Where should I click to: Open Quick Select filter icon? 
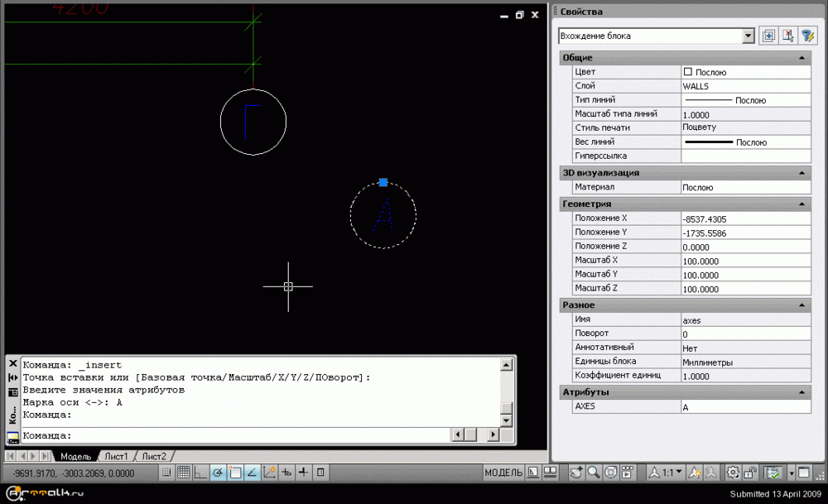click(806, 36)
